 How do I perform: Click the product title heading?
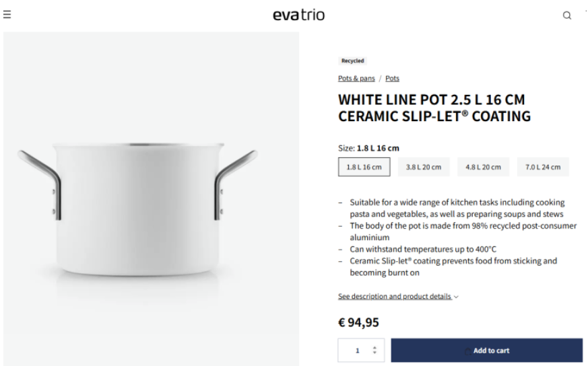pos(434,108)
